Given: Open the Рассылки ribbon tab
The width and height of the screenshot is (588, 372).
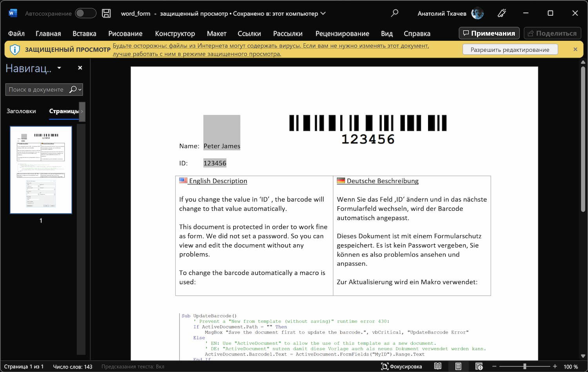Looking at the screenshot, I should pos(288,33).
